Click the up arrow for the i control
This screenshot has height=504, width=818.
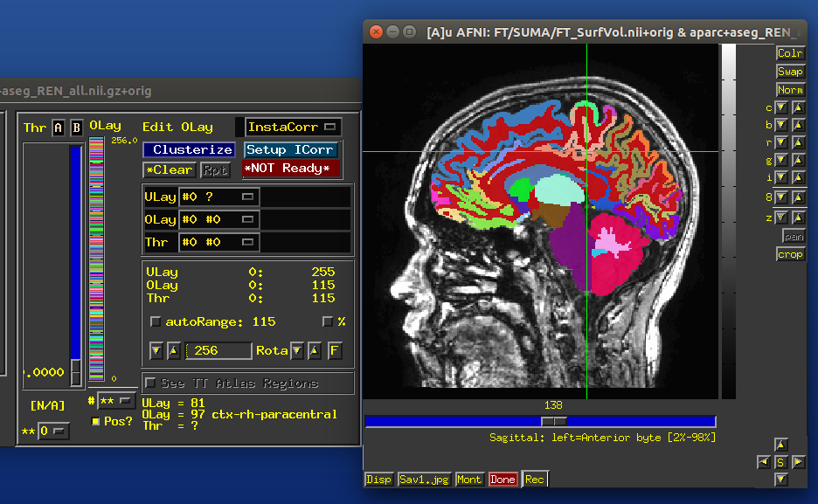798,177
